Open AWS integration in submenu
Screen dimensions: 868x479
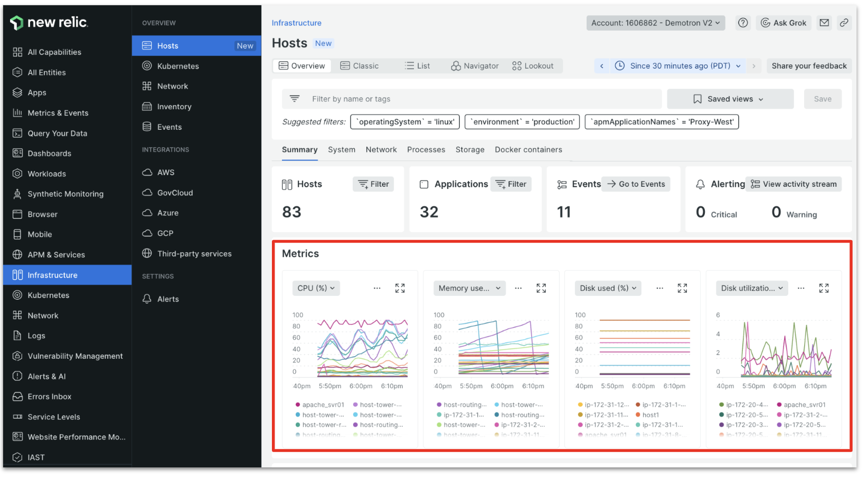pos(196,173)
